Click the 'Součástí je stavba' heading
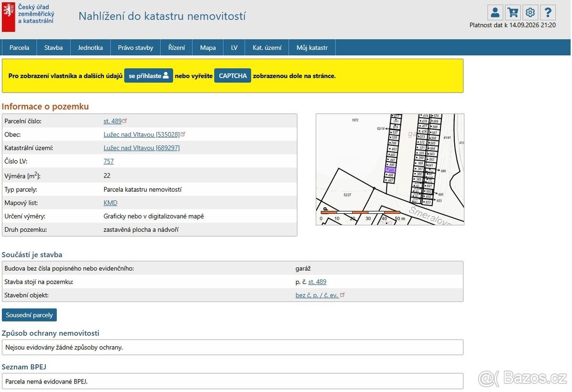572x392 pixels. 32,255
